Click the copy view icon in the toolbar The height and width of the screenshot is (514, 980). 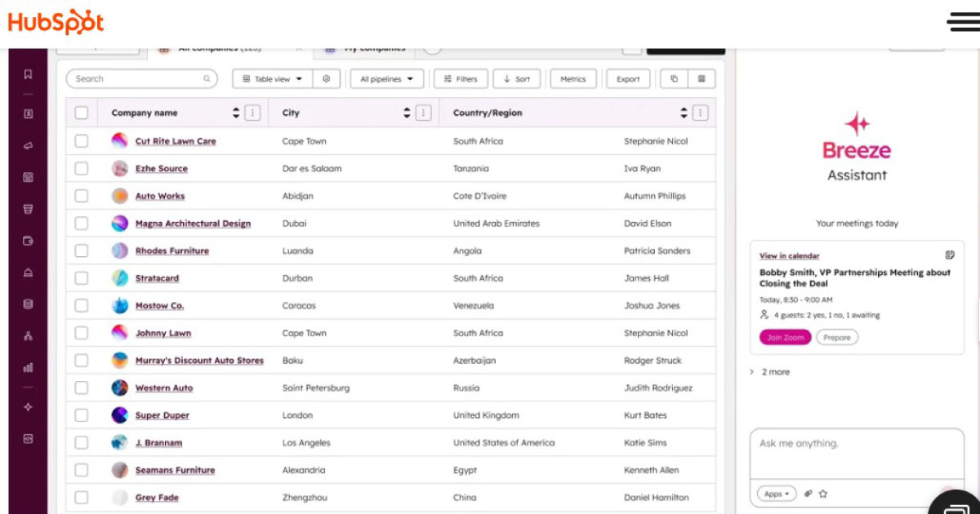click(x=674, y=79)
